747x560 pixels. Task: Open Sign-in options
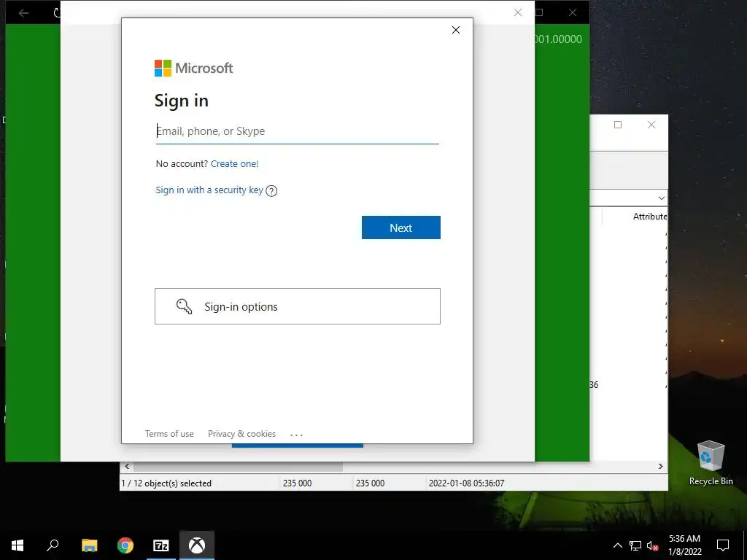point(298,306)
